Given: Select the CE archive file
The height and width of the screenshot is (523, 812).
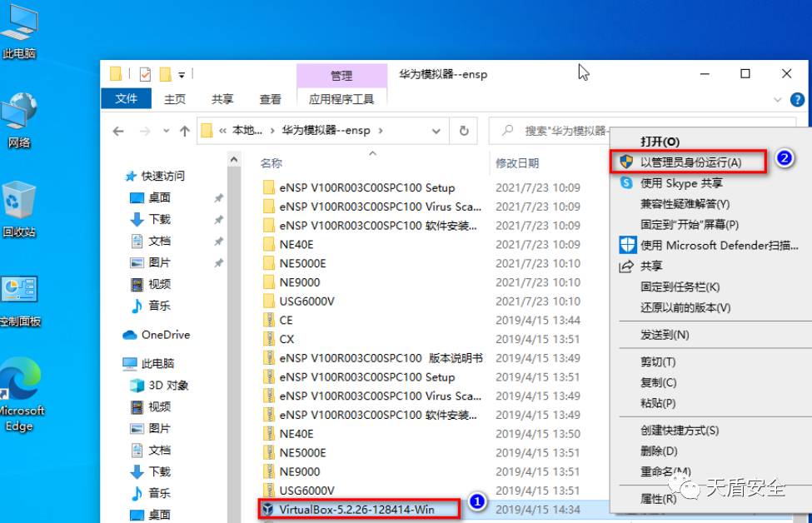Looking at the screenshot, I should coord(286,320).
